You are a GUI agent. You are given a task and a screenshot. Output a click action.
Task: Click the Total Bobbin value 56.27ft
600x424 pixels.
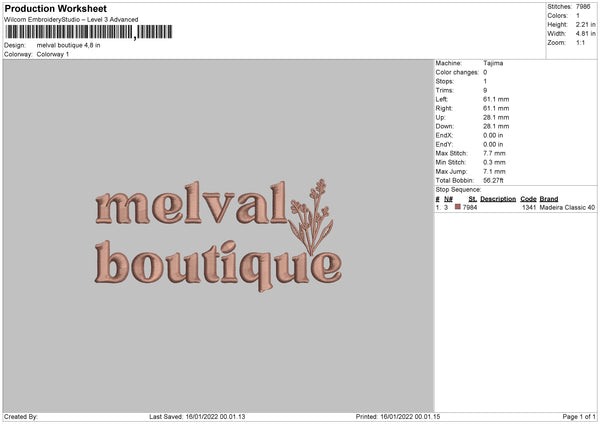click(x=493, y=180)
